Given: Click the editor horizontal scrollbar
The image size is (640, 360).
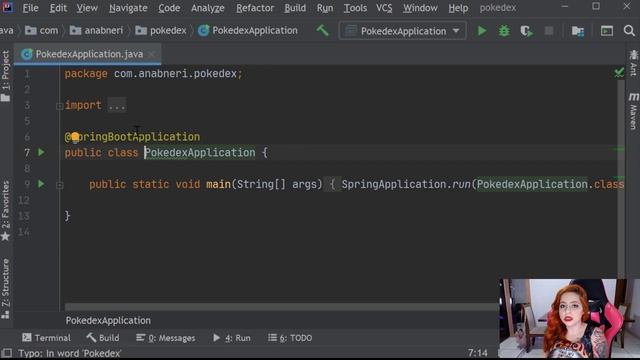Looking at the screenshot, I should (282, 307).
